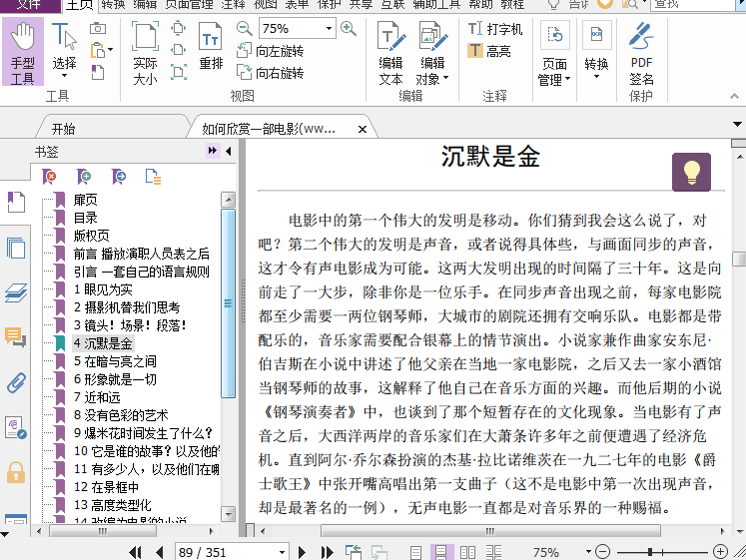Click the bookmarks panel vertical scrollbar
The image size is (746, 560).
point(229,302)
